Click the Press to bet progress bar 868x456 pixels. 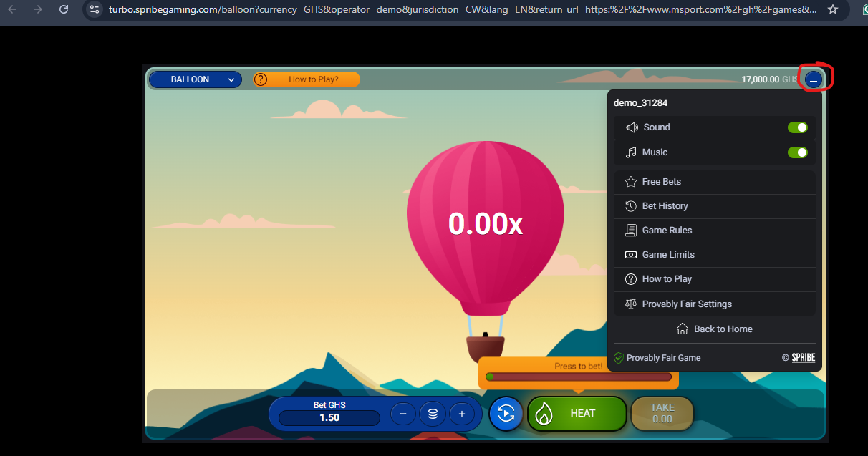click(x=578, y=377)
